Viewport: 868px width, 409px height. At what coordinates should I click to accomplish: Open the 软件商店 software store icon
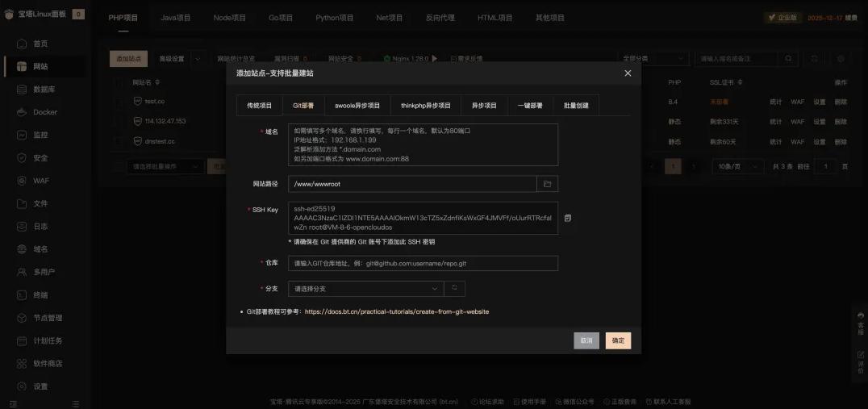click(22, 364)
